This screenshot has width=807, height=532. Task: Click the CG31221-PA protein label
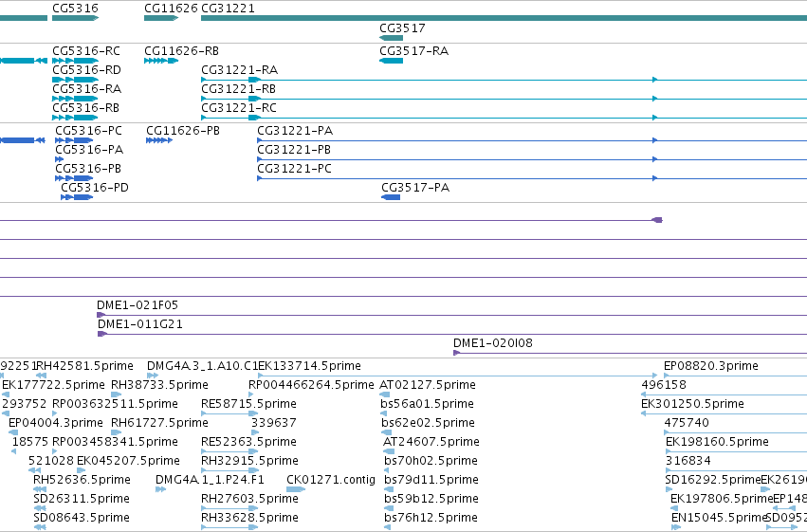295,131
